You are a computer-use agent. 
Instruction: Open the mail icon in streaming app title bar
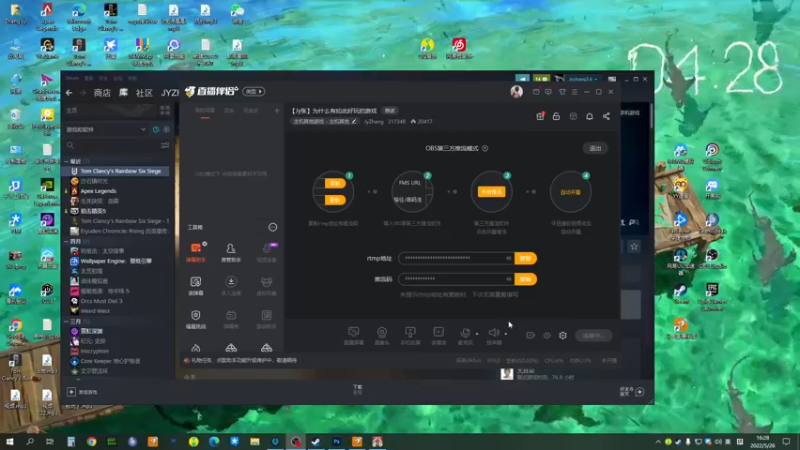[536, 92]
